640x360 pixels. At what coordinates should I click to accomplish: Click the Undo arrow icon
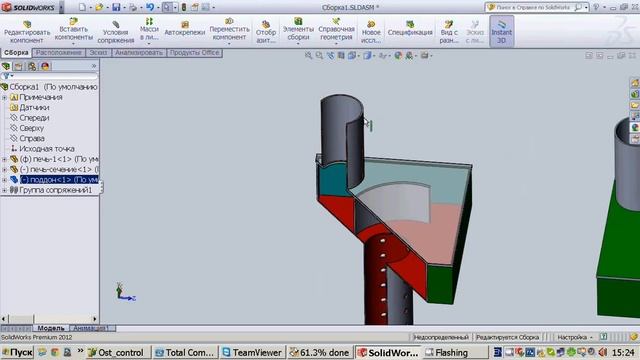pos(150,7)
